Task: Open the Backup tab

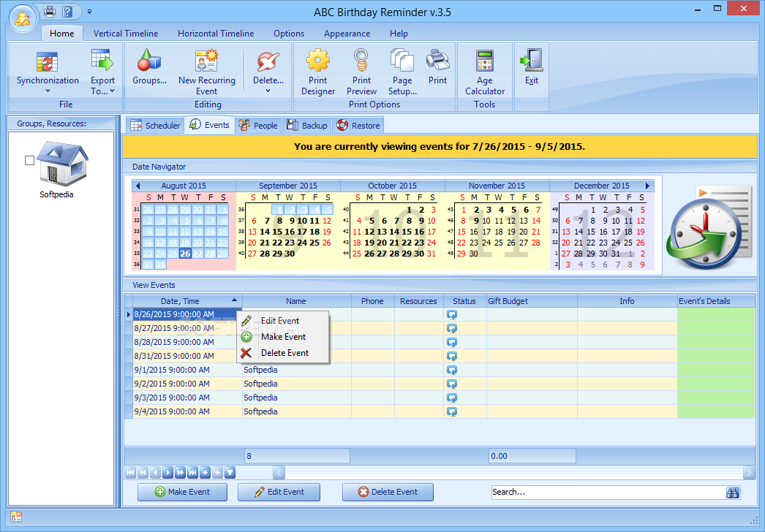Action: click(307, 125)
